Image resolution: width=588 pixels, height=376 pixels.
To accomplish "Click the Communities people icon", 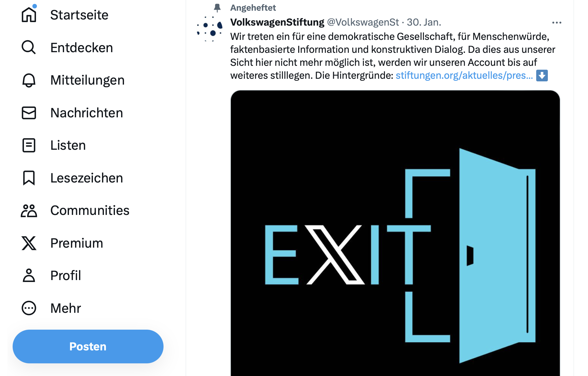I will 29,211.
